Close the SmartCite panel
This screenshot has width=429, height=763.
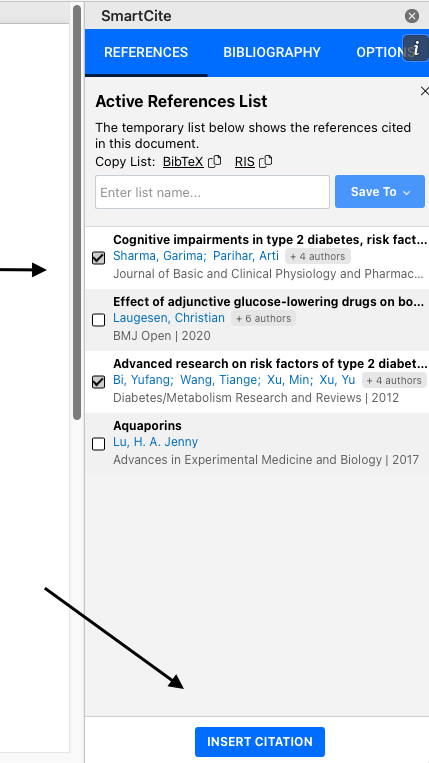pos(411,16)
